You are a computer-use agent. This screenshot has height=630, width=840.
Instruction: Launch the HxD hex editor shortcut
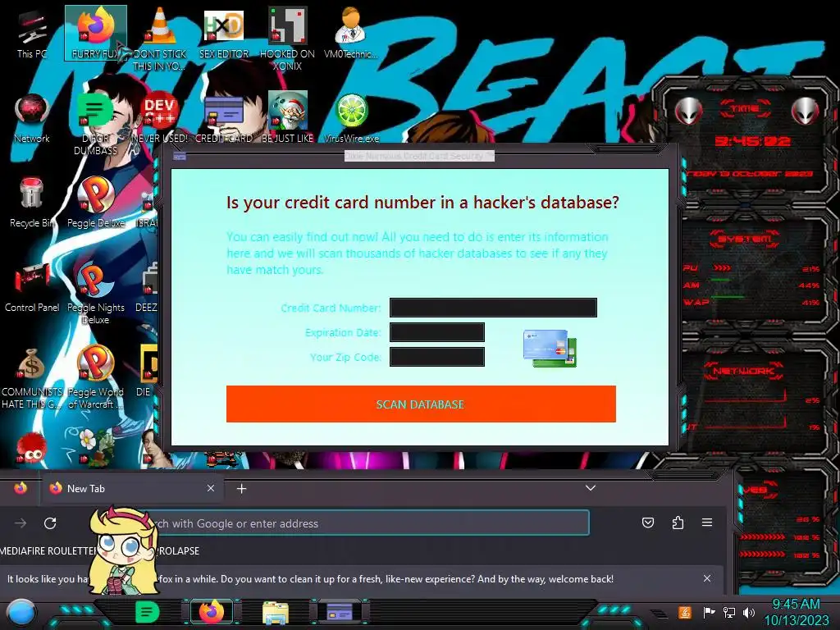coord(224,33)
